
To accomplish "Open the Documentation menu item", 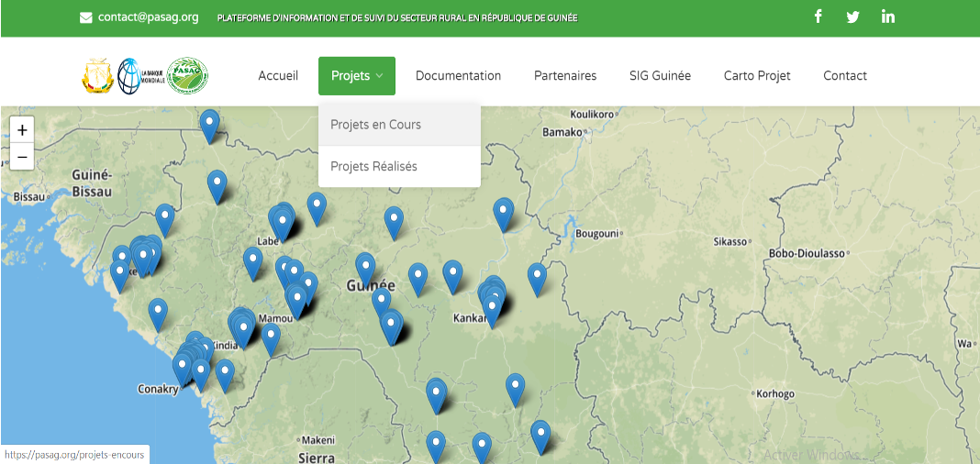I will [x=458, y=76].
